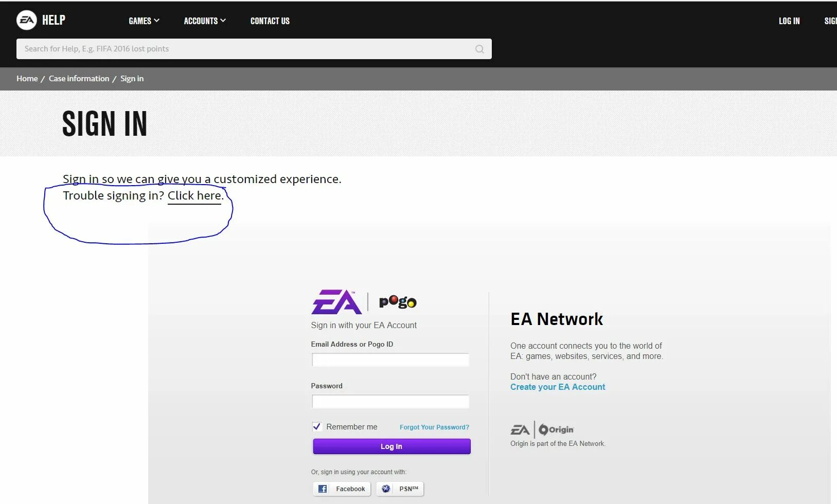Click the purple EA logo
Screen dimensions: 837x504
(336, 302)
